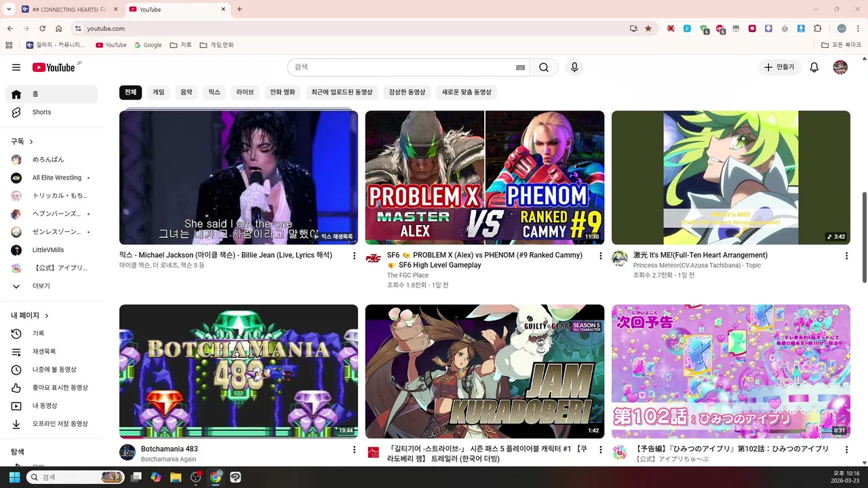Click the YouTube logo

point(54,67)
